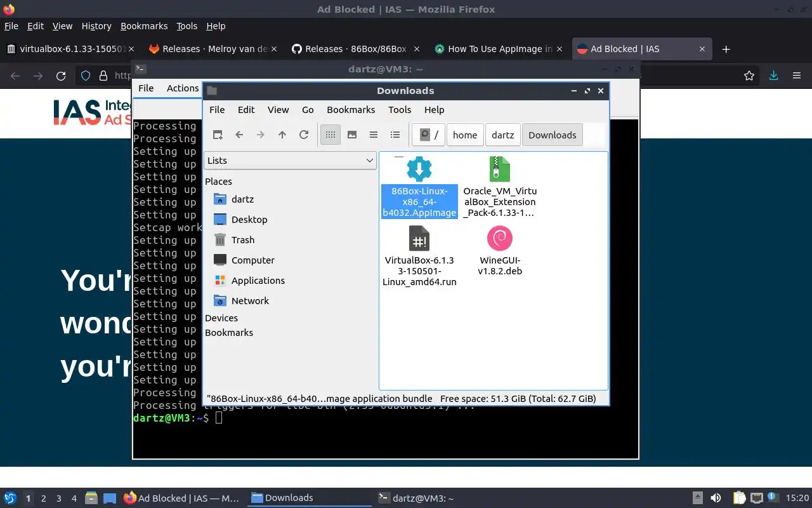This screenshot has height=508, width=812.
Task: Click the Bookmarks heading in sidebar
Action: click(229, 333)
